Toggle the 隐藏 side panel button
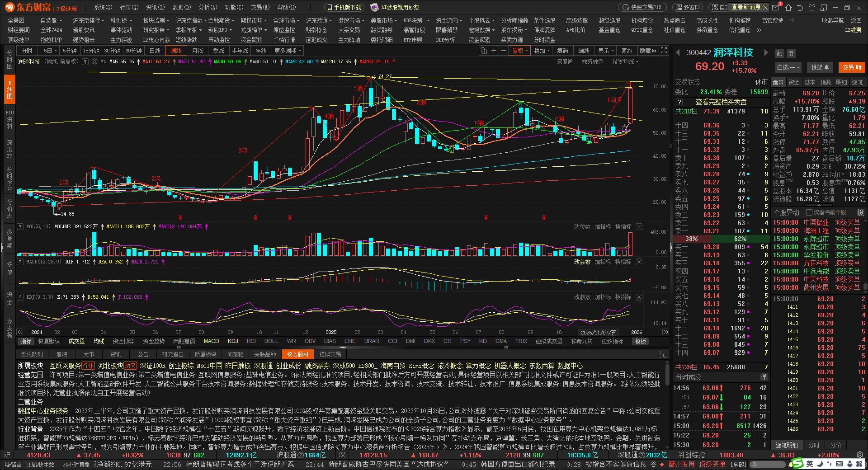 [648, 51]
